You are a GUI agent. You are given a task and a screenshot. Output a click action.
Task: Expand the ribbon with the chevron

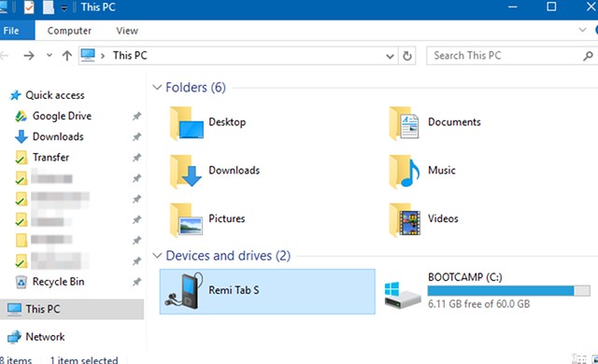click(582, 30)
